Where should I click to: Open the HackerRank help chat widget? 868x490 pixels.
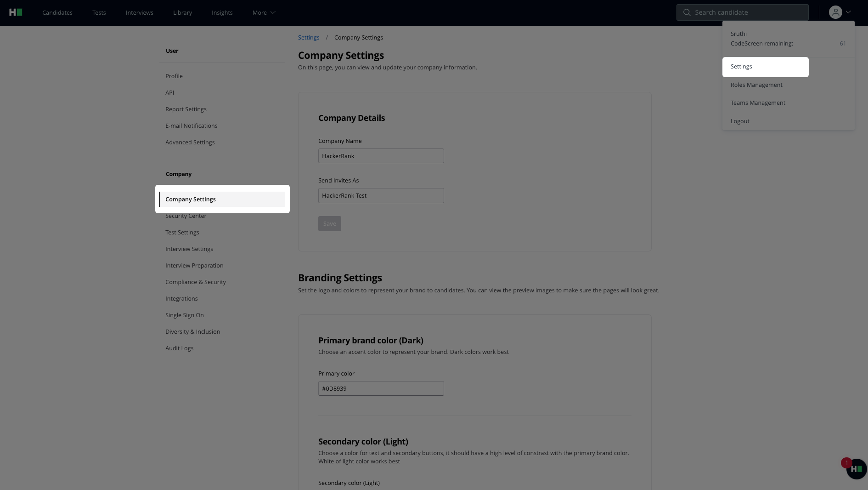[x=856, y=469]
